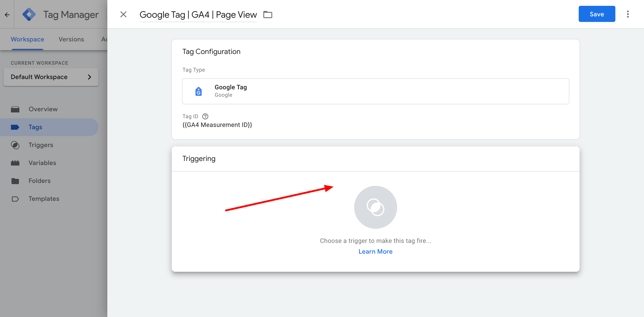Click the Tag Manager diamond logo
644x317 pixels.
coord(29,14)
